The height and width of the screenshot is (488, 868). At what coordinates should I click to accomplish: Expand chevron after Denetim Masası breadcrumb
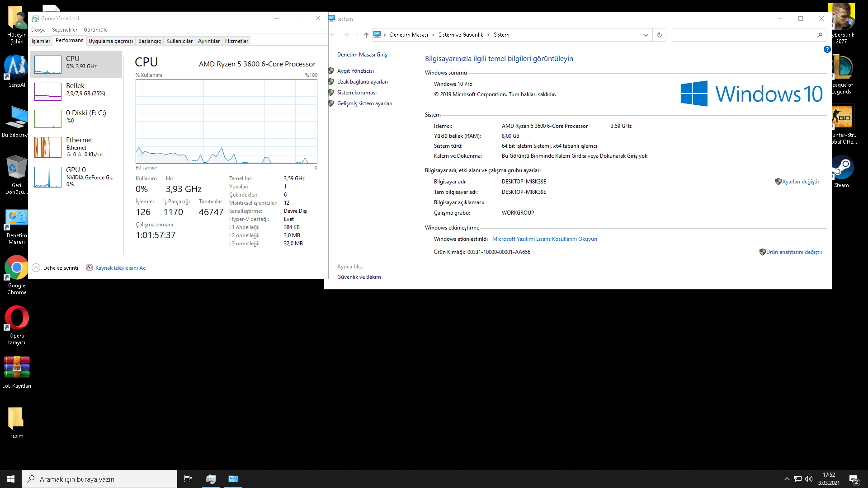coord(433,35)
